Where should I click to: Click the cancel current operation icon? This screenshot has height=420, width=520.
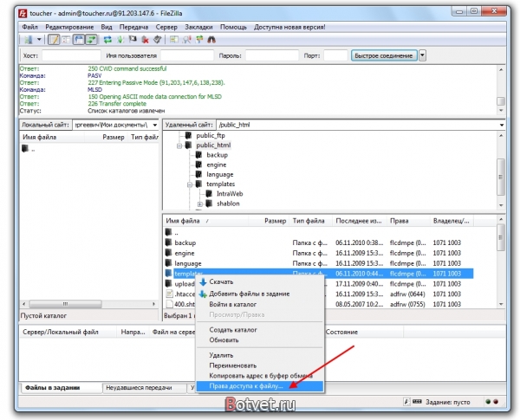tap(133, 40)
